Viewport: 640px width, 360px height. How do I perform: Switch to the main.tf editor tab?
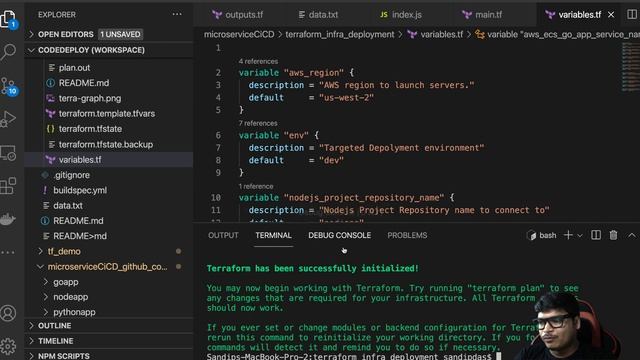[482, 15]
